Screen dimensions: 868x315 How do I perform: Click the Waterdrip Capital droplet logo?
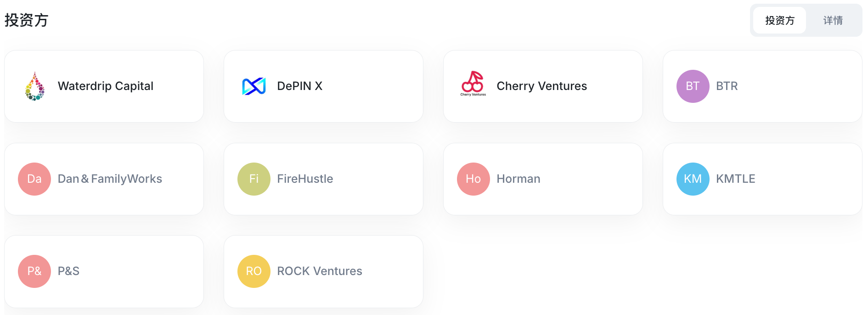point(34,86)
